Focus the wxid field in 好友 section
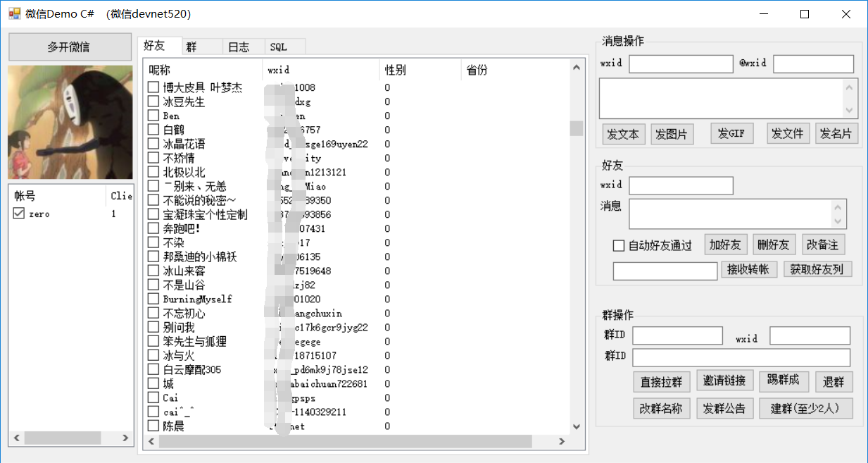868x463 pixels. tap(681, 186)
